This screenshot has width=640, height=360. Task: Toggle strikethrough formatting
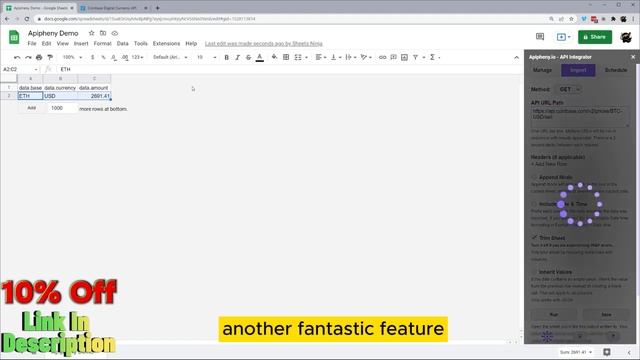pos(248,58)
